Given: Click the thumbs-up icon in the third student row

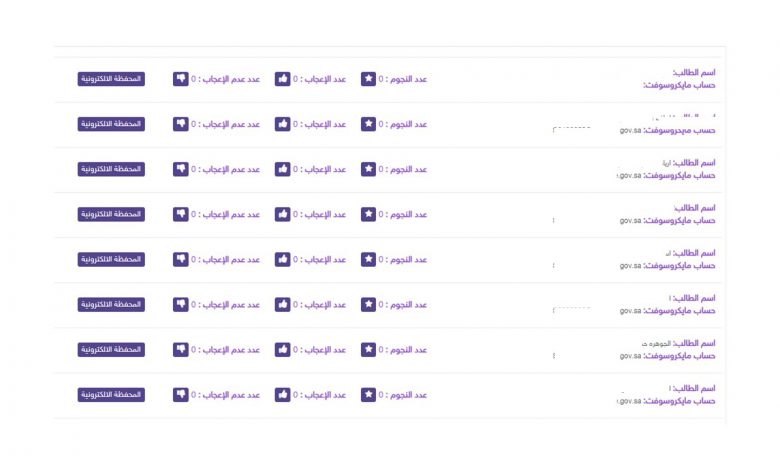Looking at the screenshot, I should [x=283, y=169].
